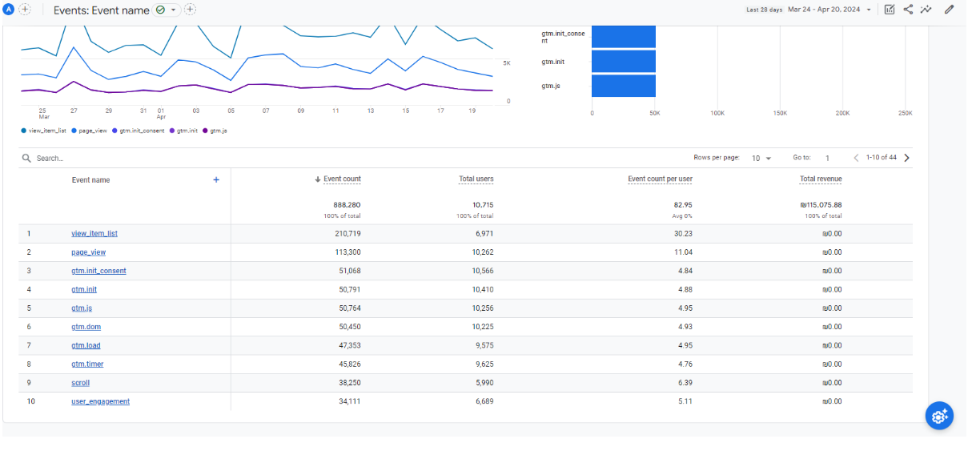Click the gtm.js bar in bar chart
Viewport: 980px width, 451px height.
[624, 86]
